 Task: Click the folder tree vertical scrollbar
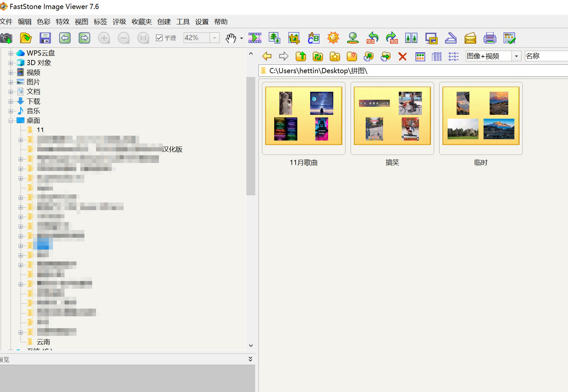click(x=251, y=136)
